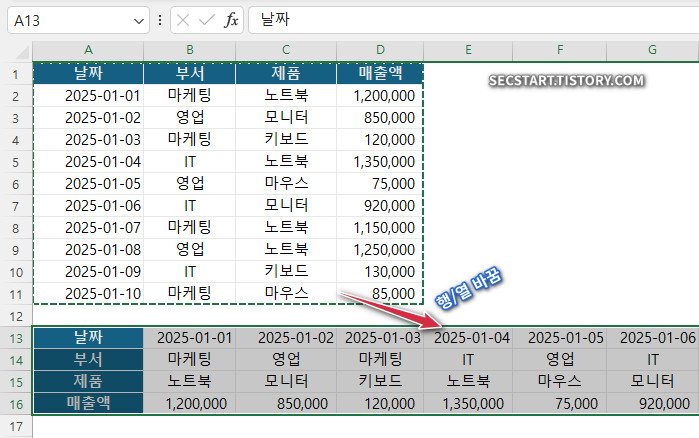Click cell 130,000 in row 10

click(x=380, y=272)
